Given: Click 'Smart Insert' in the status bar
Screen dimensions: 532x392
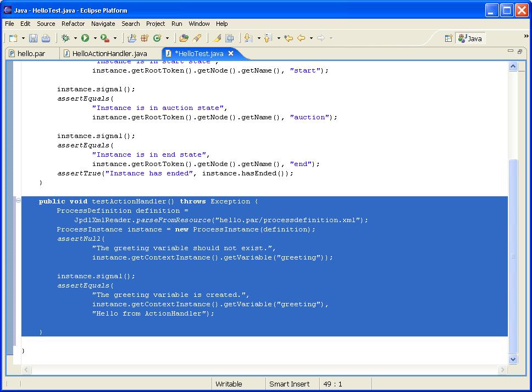Looking at the screenshot, I should pos(290,384).
